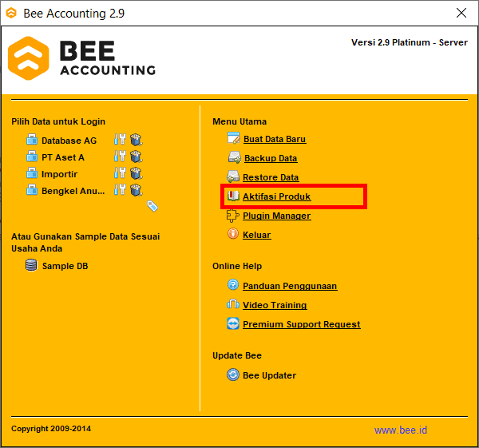Click the Keluar orange circle icon
The width and height of the screenshot is (479, 448).
click(x=233, y=234)
